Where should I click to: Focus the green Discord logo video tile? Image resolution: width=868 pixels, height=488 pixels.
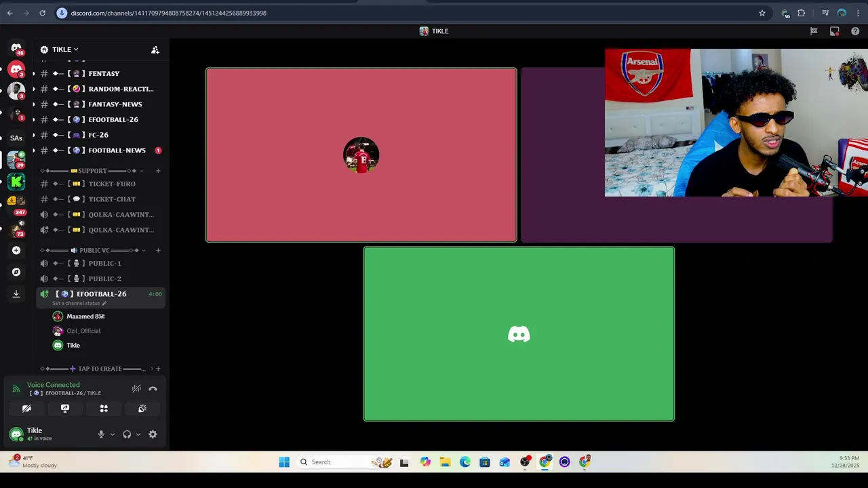pos(519,334)
